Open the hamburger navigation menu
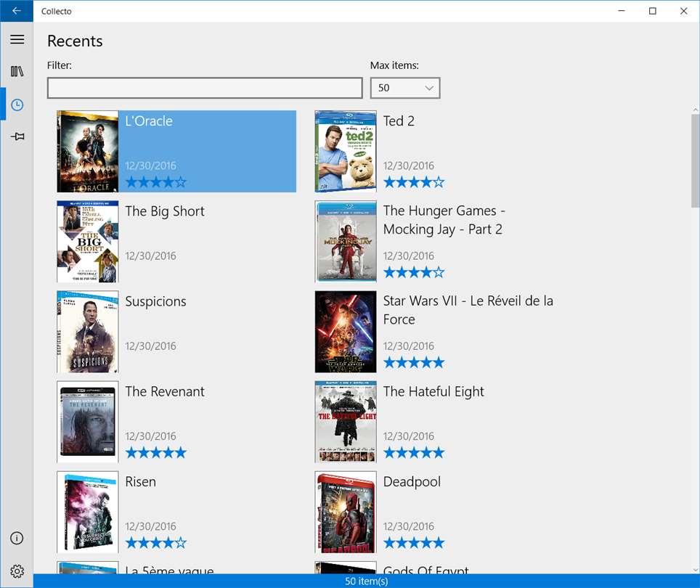This screenshot has width=700, height=588. coord(17,39)
